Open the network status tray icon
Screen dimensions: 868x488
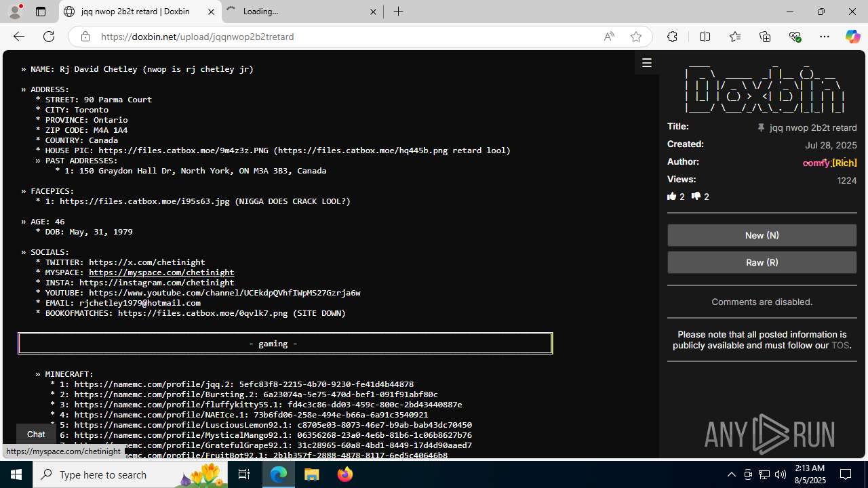(764, 474)
